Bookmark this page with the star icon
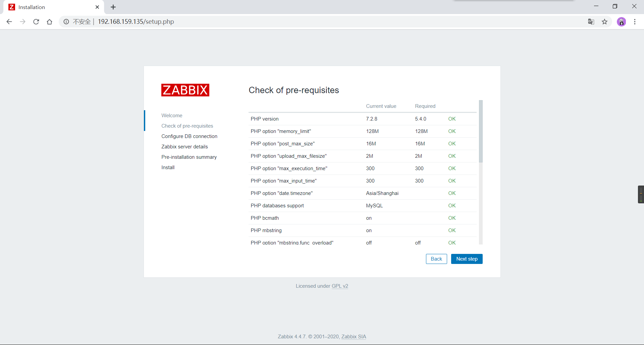 point(604,22)
